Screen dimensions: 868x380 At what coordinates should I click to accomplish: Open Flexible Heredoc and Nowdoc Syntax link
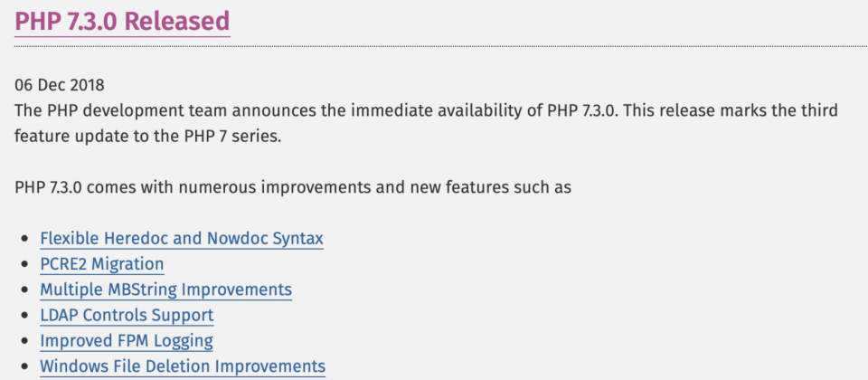(182, 239)
